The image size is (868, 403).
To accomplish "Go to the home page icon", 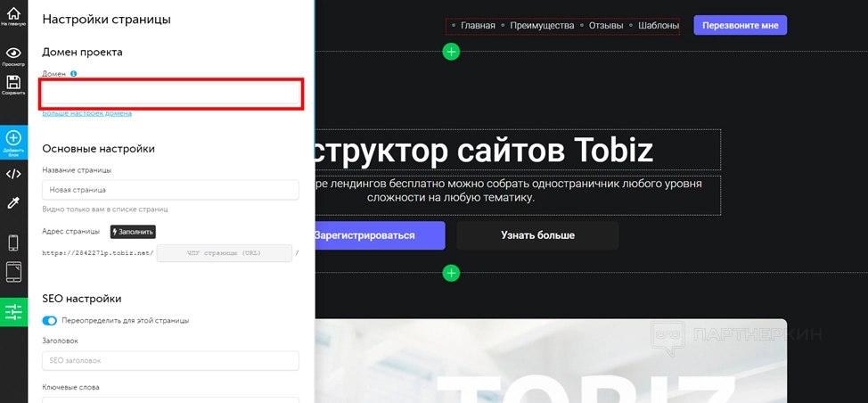I will [x=13, y=15].
